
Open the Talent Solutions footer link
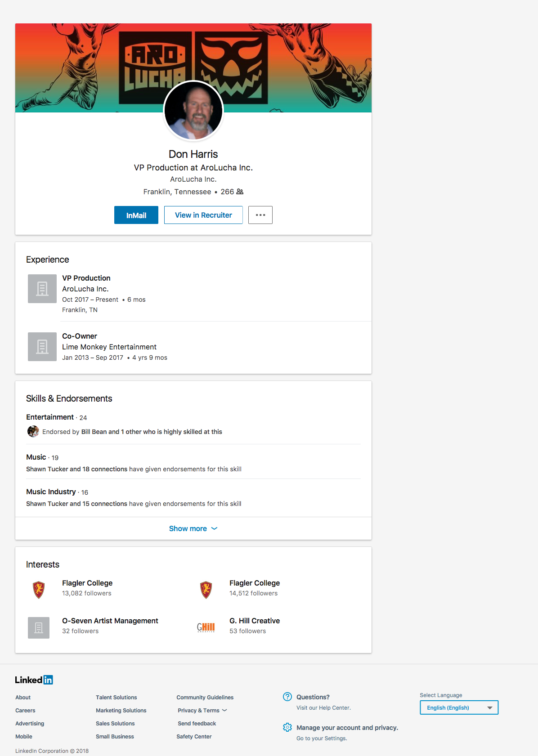point(117,698)
